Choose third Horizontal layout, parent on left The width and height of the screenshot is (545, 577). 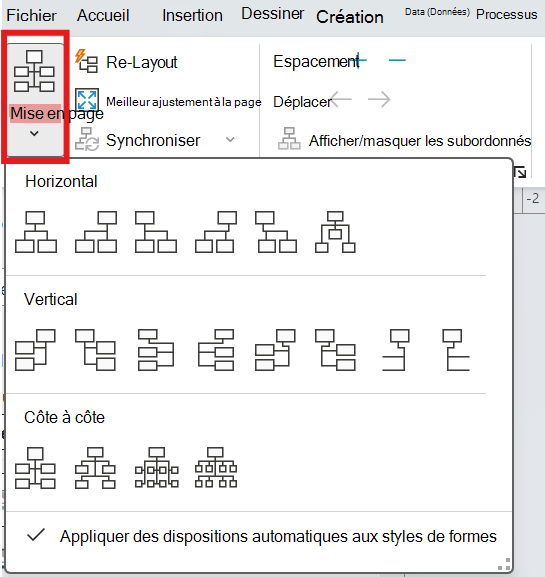pos(156,232)
